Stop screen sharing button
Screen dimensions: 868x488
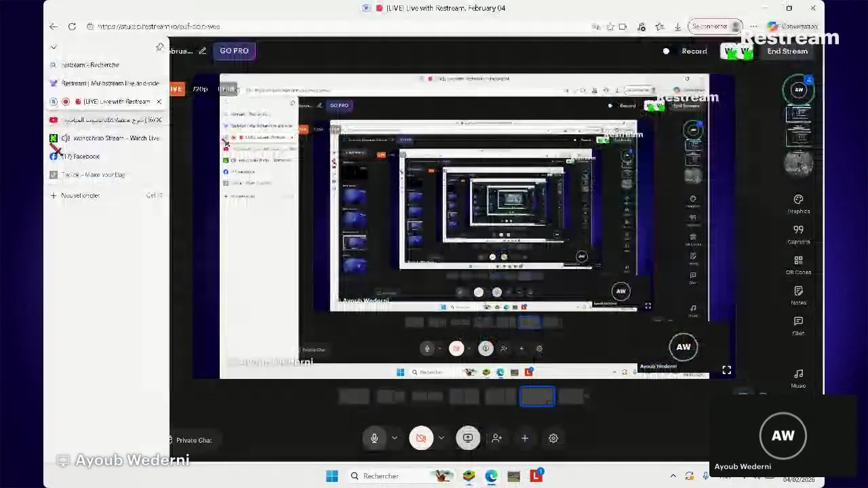point(468,439)
